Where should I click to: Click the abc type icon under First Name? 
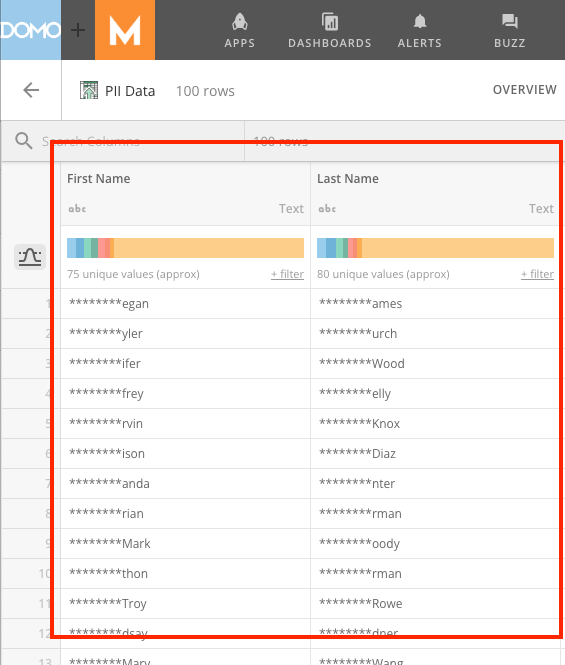click(78, 209)
